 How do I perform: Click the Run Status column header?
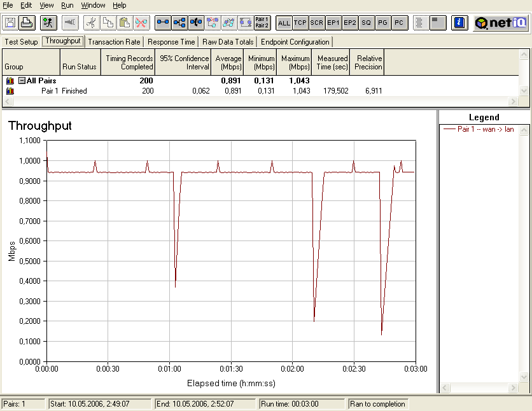point(80,62)
